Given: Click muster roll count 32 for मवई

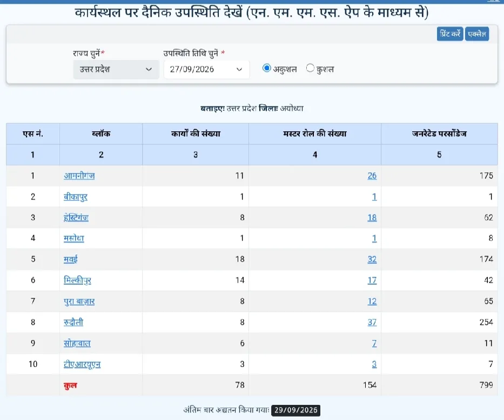Looking at the screenshot, I should point(372,259).
